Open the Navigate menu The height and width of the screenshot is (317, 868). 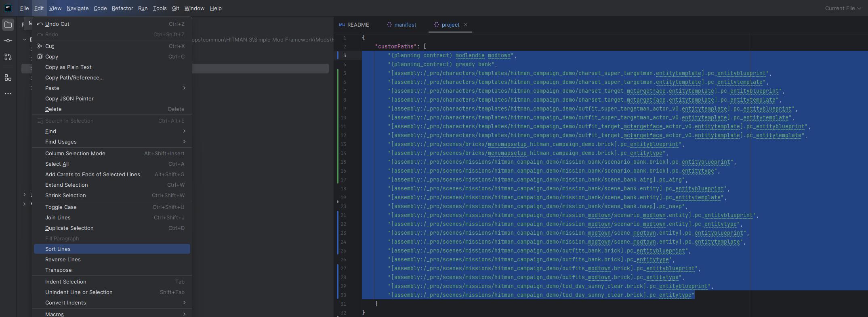click(x=78, y=8)
